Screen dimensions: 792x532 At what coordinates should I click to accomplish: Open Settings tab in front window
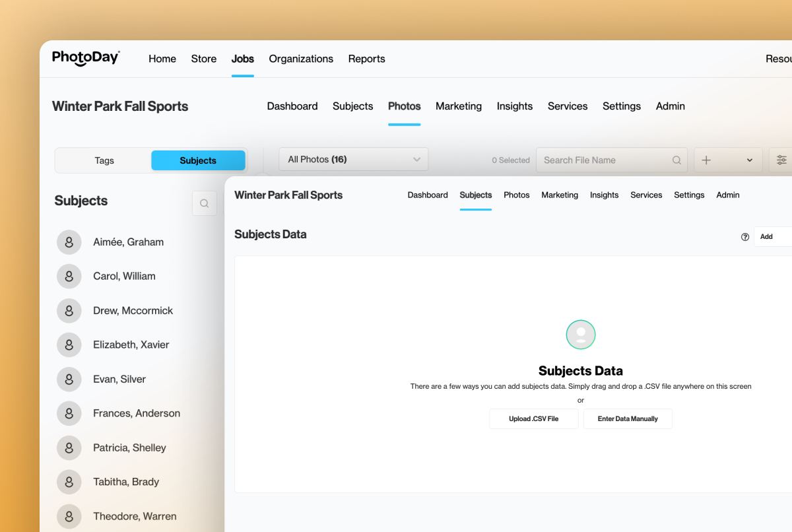click(689, 195)
